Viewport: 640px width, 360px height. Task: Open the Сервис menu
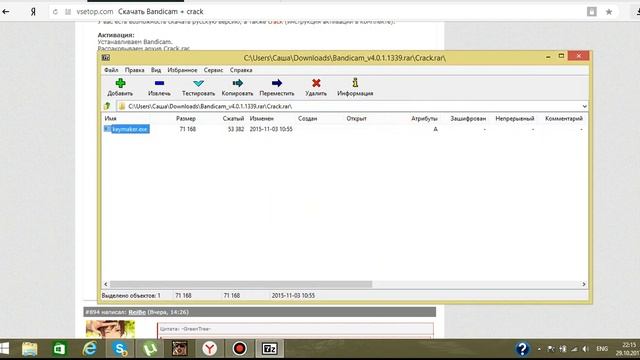213,70
